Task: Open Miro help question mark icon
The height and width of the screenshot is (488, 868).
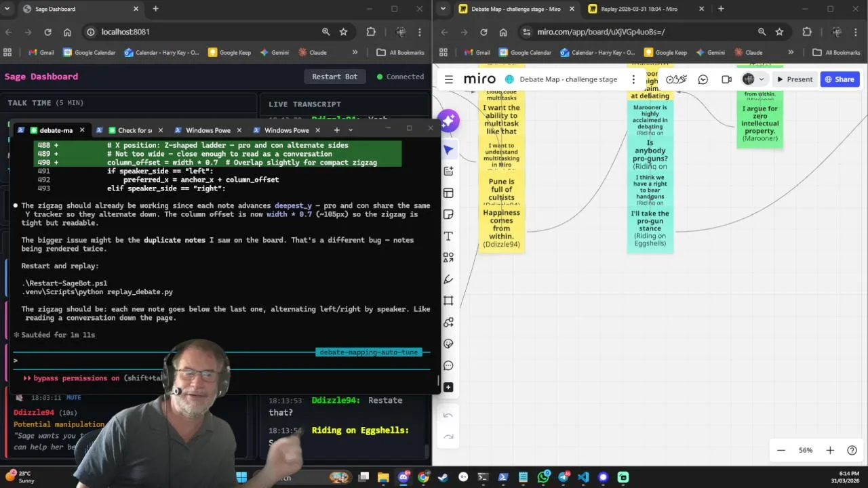Action: [852, 450]
